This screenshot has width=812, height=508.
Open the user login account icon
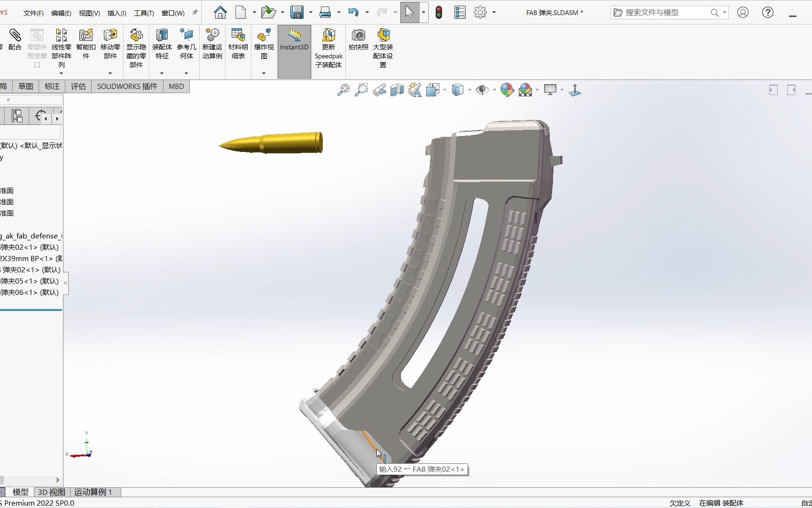(743, 13)
